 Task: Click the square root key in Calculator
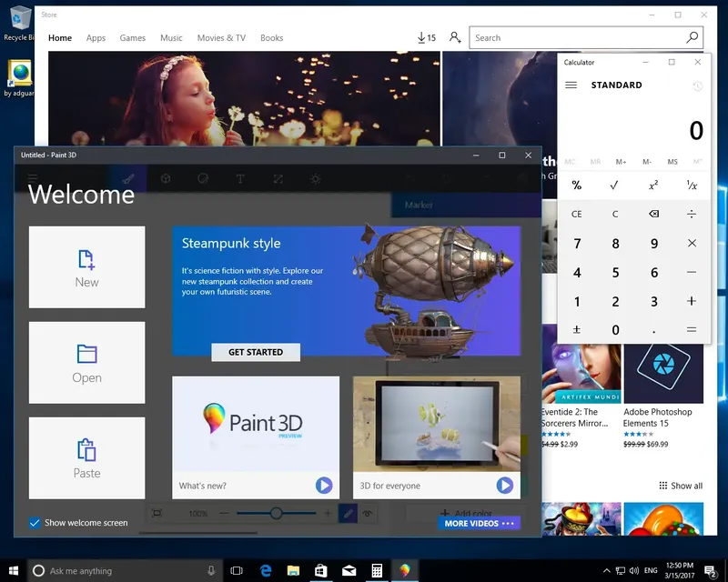614,186
